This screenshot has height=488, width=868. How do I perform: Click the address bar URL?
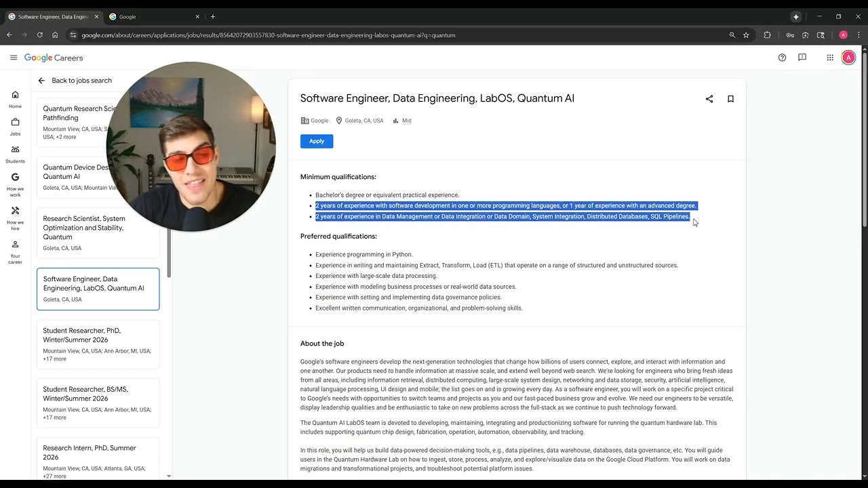pos(268,35)
